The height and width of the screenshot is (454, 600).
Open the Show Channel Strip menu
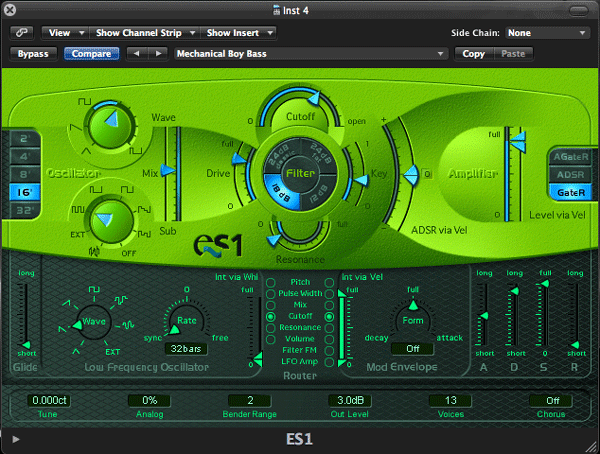pos(145,33)
